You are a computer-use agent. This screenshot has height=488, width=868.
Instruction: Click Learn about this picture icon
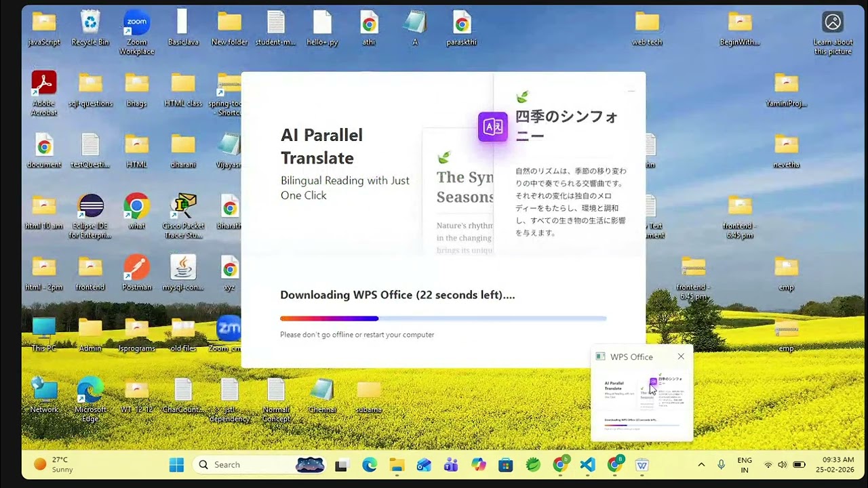(833, 33)
